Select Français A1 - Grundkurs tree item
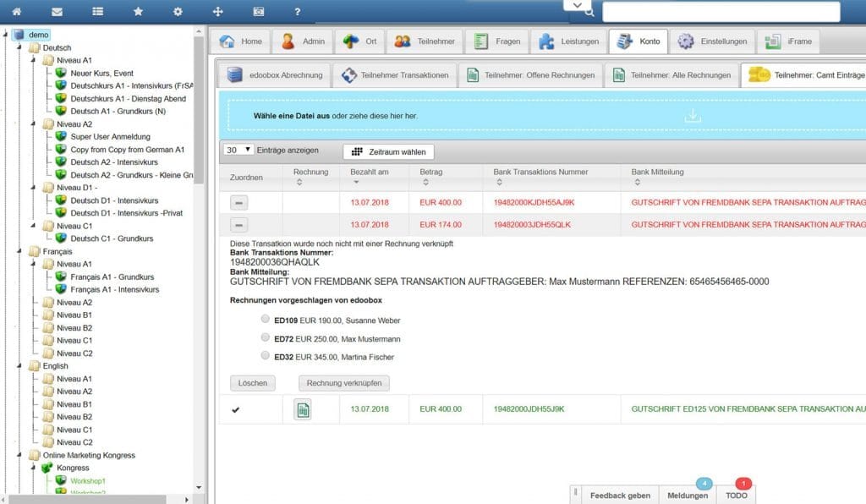This screenshot has width=866, height=504. [112, 277]
